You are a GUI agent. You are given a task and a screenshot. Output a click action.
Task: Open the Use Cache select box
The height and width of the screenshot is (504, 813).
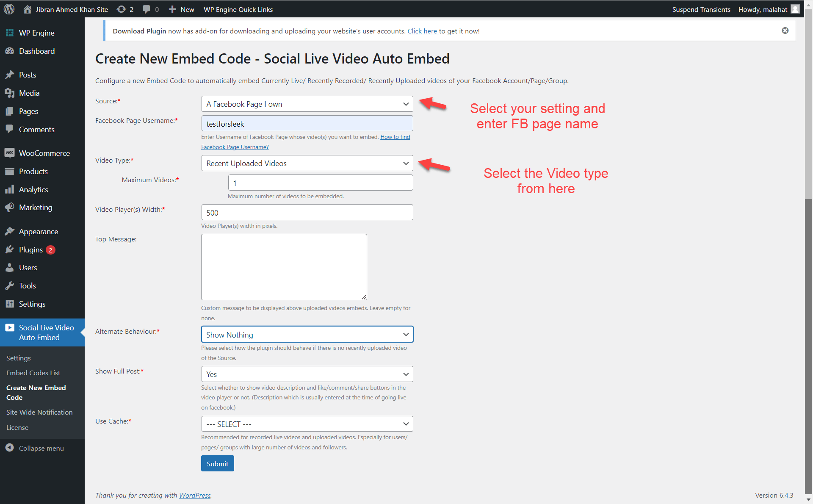[307, 424]
